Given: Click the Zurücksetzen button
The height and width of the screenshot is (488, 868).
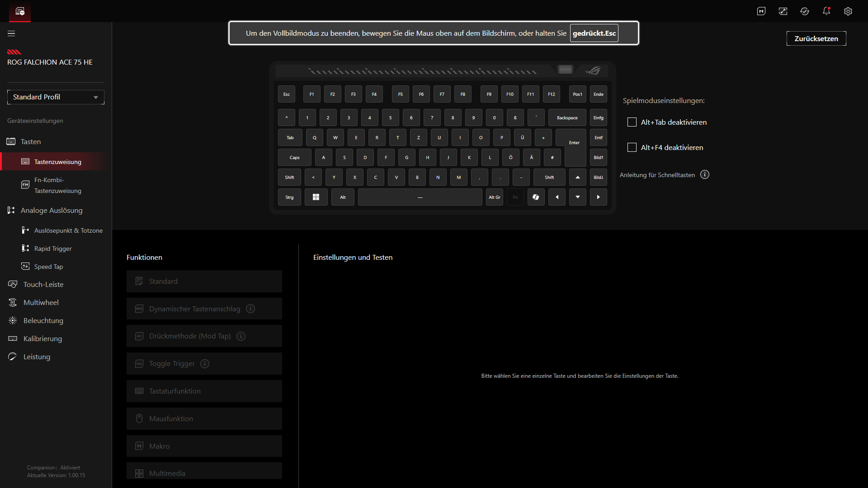Looking at the screenshot, I should tap(816, 39).
